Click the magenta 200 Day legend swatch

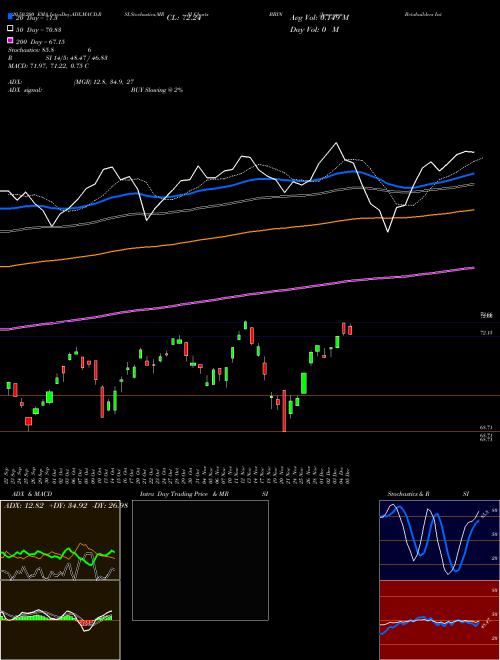[10, 40]
